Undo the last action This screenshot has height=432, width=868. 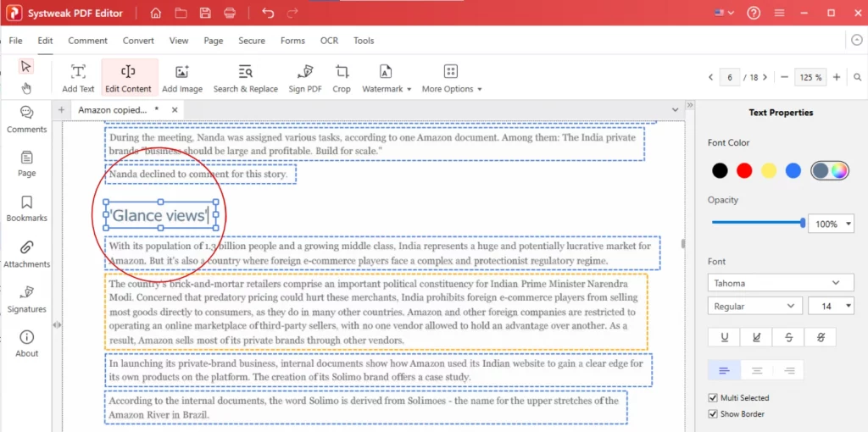tap(268, 14)
